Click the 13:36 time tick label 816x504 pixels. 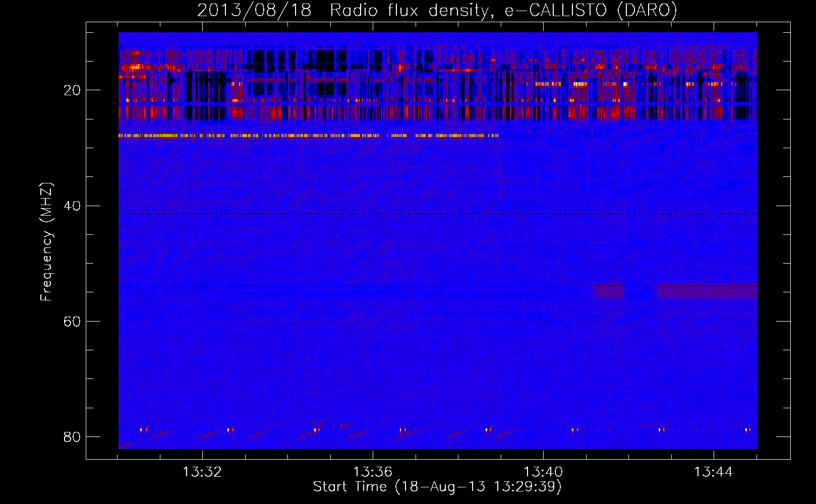pyautogui.click(x=373, y=472)
